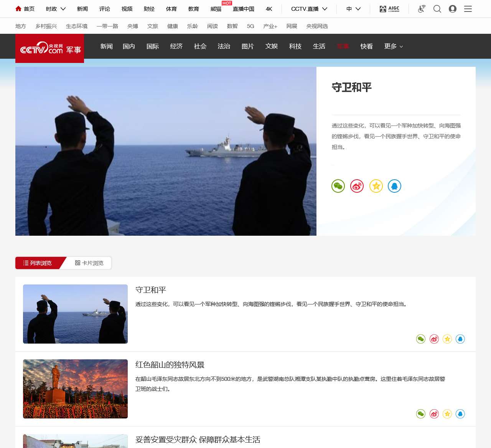Open featured headline 守卫和平
Screen dimensions: 491x448
(352, 88)
